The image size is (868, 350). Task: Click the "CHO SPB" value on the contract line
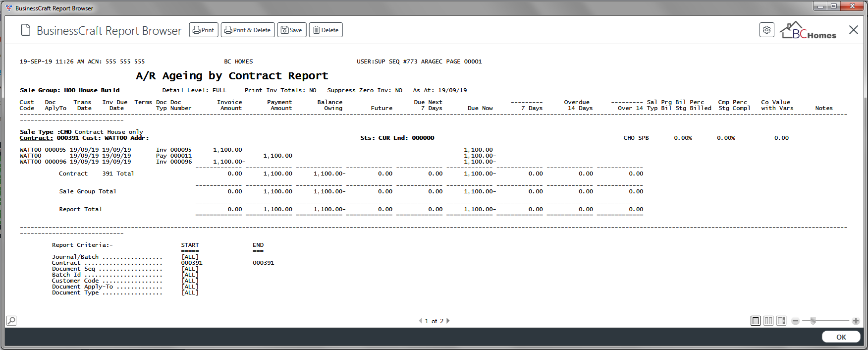pyautogui.click(x=636, y=138)
